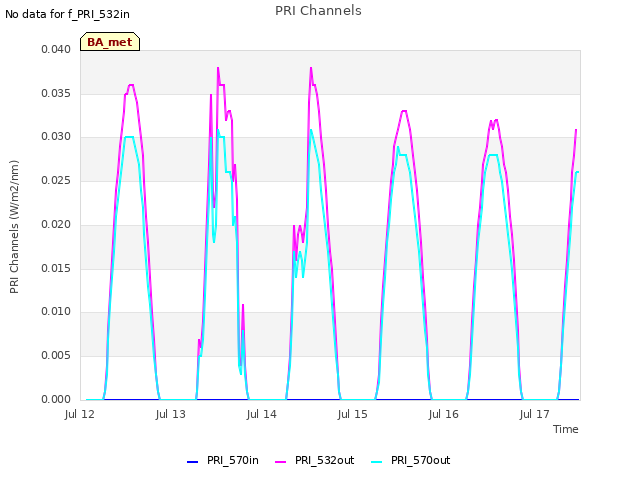640x480 pixels.
Task: Toggle the PRI_570in legend entry
Action: [222, 460]
